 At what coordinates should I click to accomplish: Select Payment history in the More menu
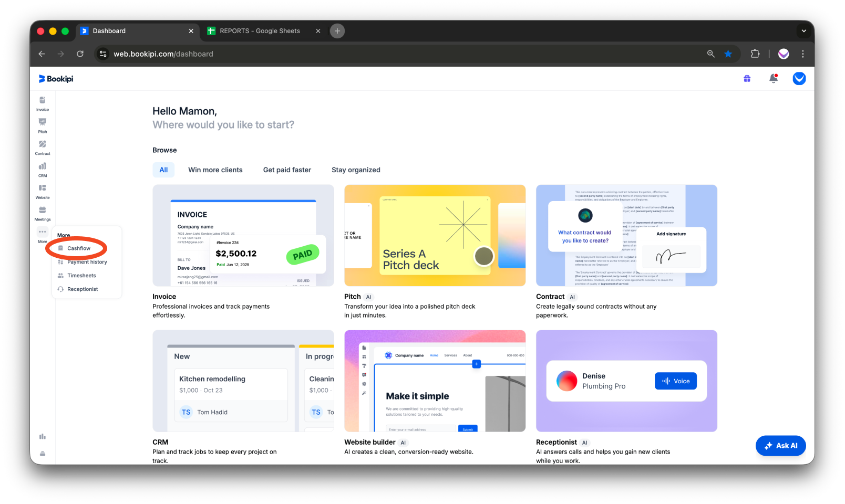point(87,261)
